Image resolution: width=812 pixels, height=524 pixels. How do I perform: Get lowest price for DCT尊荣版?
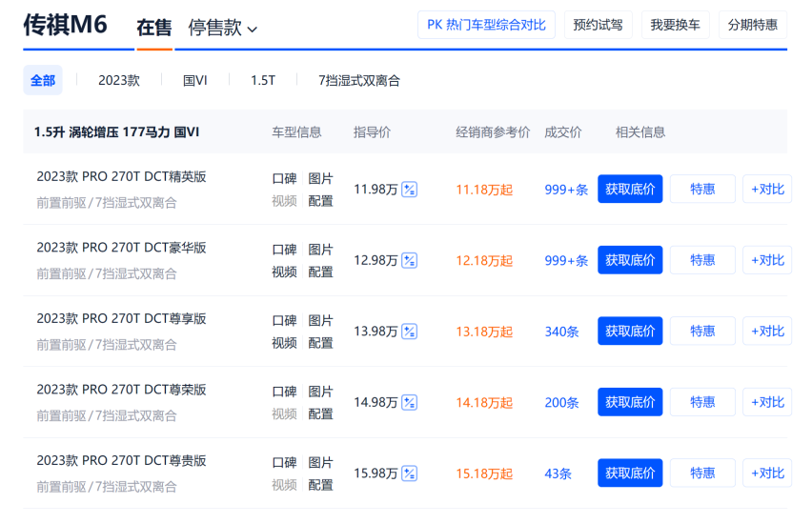[x=630, y=402]
